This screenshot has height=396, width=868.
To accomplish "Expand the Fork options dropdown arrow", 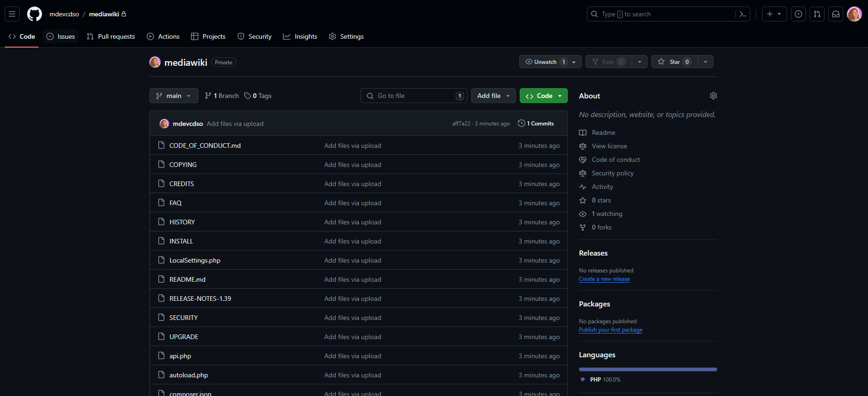I will pos(640,62).
